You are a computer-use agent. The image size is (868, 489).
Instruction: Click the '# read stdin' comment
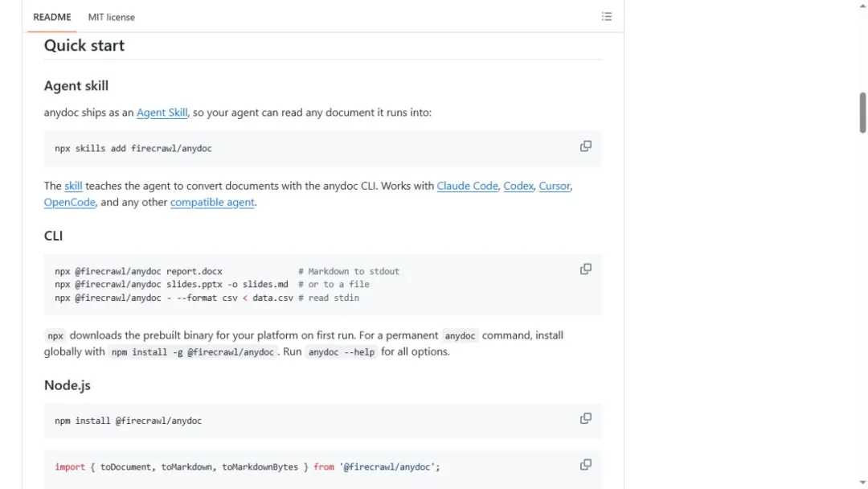point(329,298)
